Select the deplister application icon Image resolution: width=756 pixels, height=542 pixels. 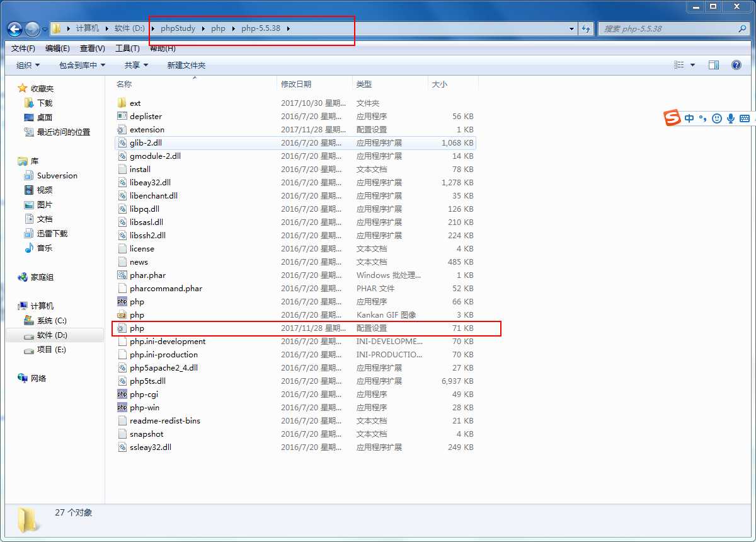[122, 116]
